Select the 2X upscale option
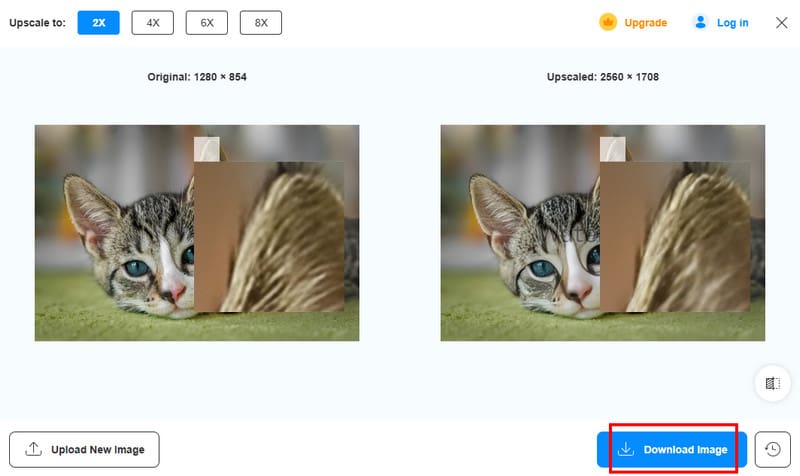The width and height of the screenshot is (800, 476). point(98,23)
